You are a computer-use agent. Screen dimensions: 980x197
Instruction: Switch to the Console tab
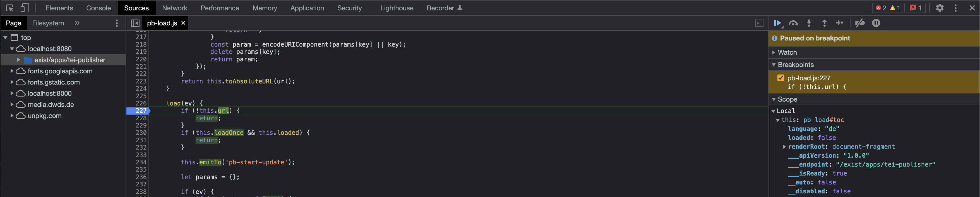(x=98, y=8)
